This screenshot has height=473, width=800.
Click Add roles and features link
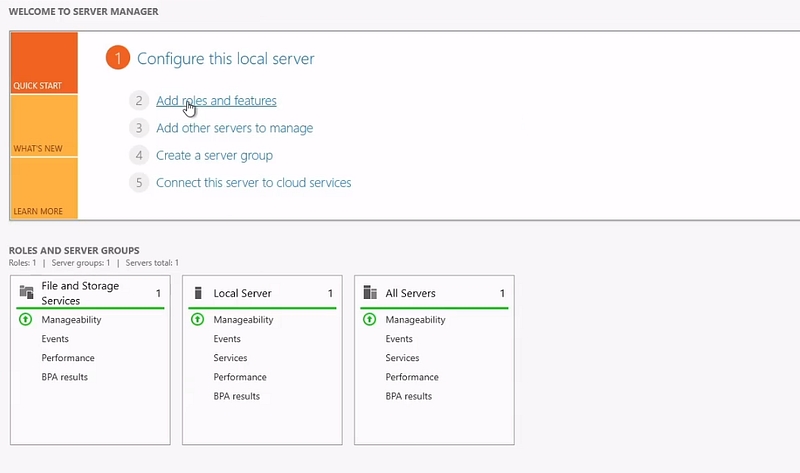tap(216, 101)
